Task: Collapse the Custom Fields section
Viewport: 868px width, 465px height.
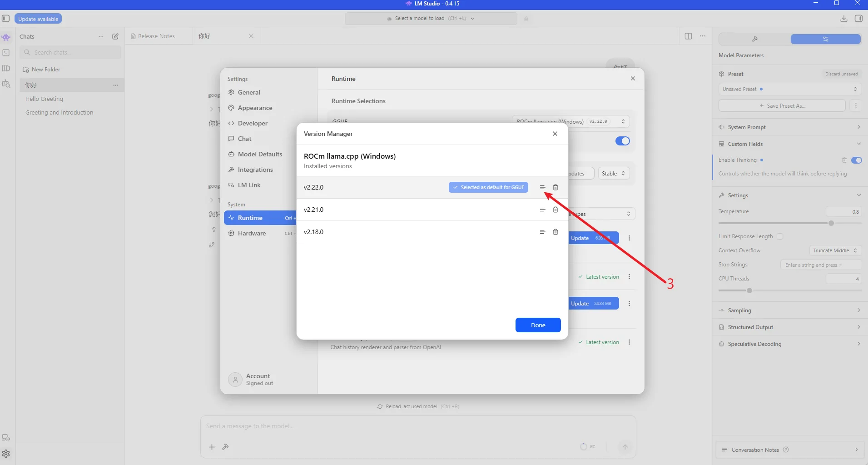Action: click(x=790, y=144)
